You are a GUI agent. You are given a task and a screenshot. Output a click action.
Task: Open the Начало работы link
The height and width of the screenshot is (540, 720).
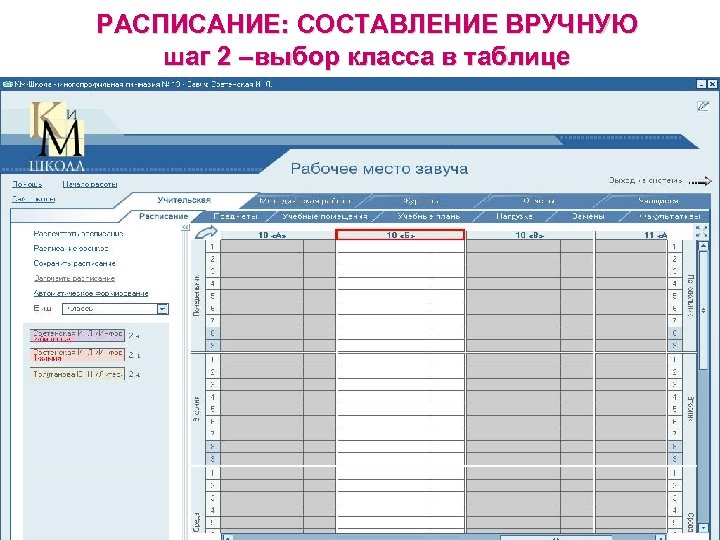click(x=90, y=184)
